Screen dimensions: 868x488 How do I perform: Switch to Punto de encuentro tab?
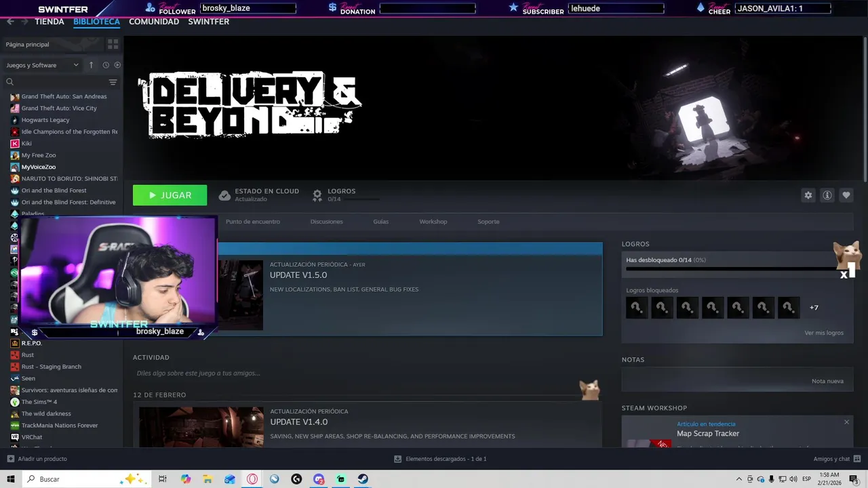click(253, 222)
